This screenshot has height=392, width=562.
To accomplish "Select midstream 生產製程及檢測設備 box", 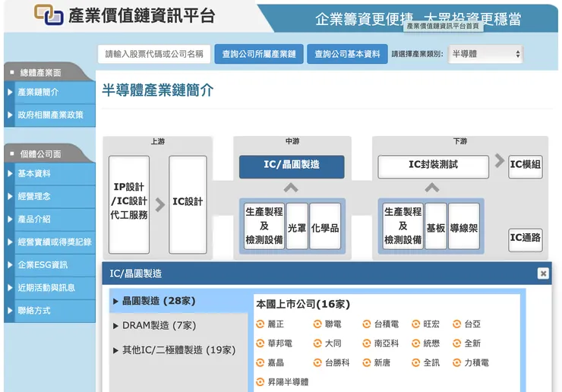I will coord(264,226).
